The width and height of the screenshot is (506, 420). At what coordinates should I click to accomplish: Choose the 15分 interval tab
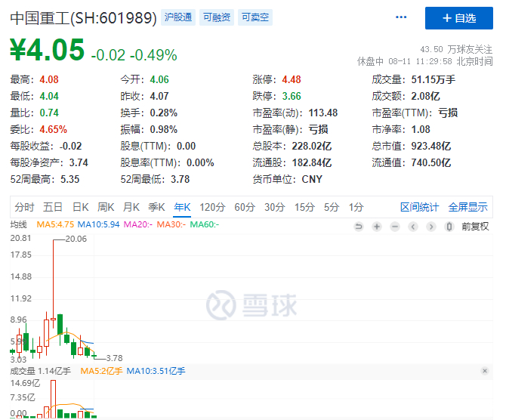304,207
